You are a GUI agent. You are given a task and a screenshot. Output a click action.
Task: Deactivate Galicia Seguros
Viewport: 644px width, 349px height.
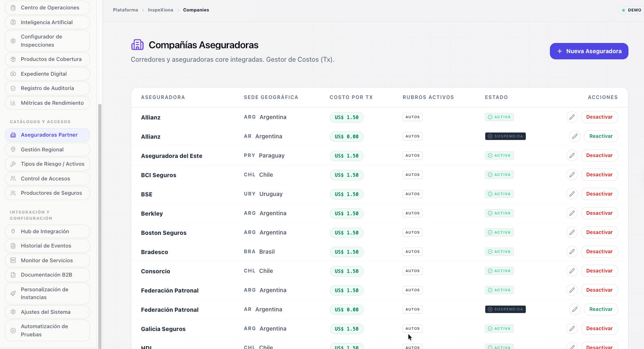tap(599, 329)
